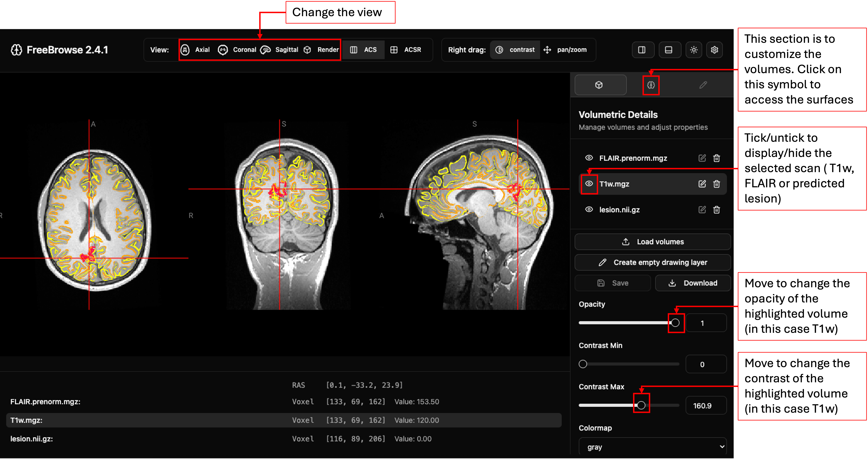Switch to Coronal view
The width and height of the screenshot is (868, 459).
pyautogui.click(x=237, y=50)
